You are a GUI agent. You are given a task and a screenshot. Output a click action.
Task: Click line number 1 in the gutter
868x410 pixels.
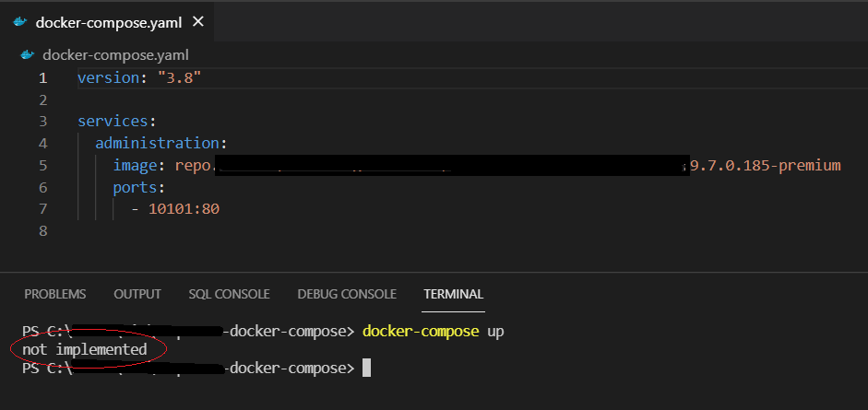(42, 78)
